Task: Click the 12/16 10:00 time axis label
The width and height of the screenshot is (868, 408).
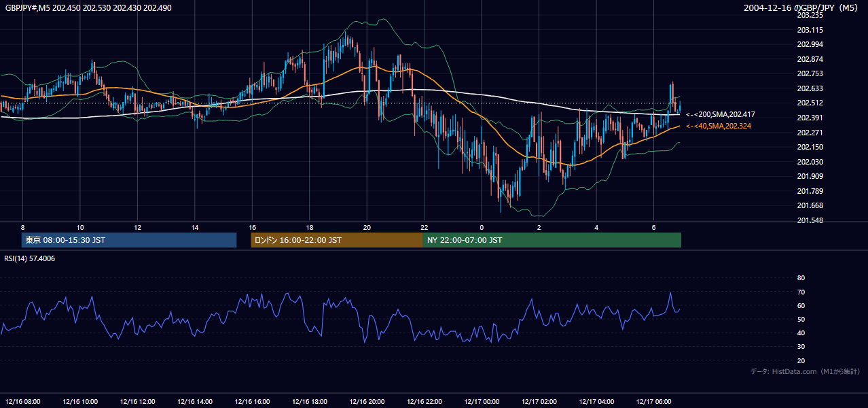Action: click(x=80, y=401)
